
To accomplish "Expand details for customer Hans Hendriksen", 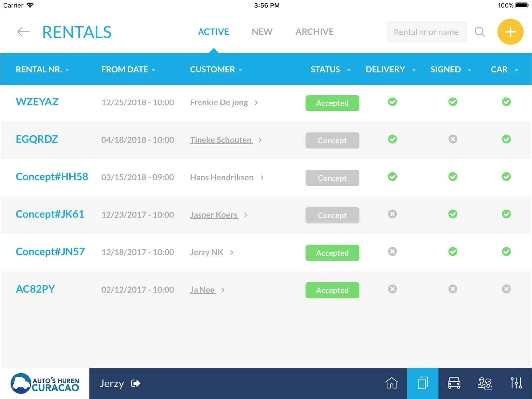I will [263, 177].
